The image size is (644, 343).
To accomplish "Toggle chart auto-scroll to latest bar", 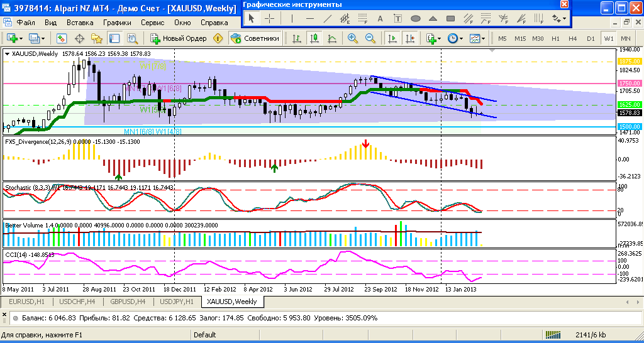I will point(392,38).
